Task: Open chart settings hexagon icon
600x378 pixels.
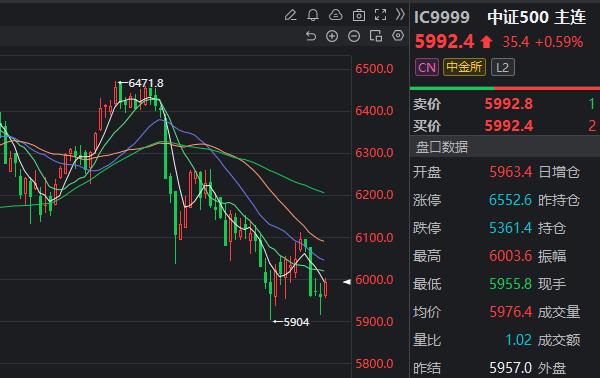Action: point(398,36)
